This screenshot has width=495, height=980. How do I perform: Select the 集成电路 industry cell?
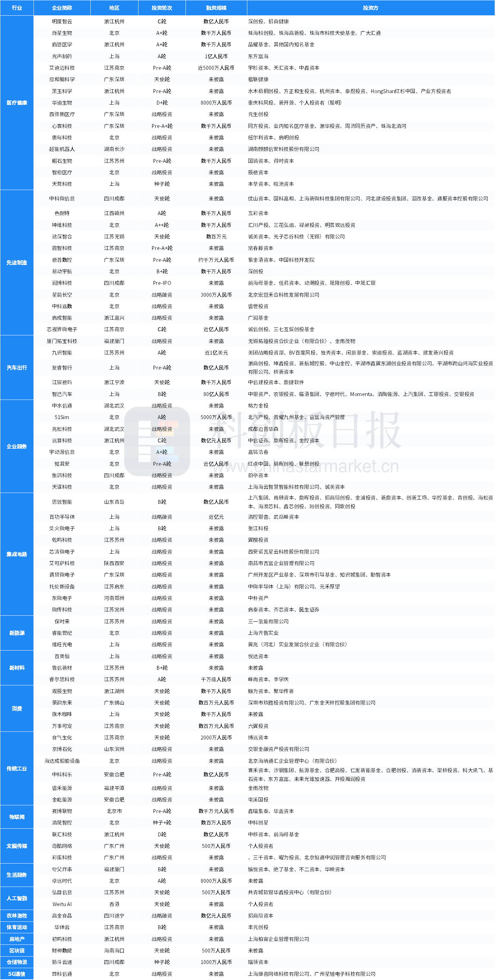click(17, 554)
